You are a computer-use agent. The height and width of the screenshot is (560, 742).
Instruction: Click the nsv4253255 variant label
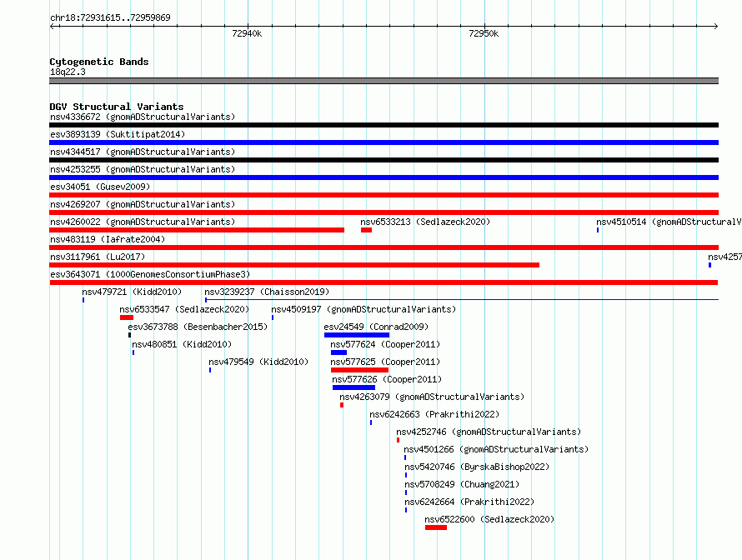143,169
